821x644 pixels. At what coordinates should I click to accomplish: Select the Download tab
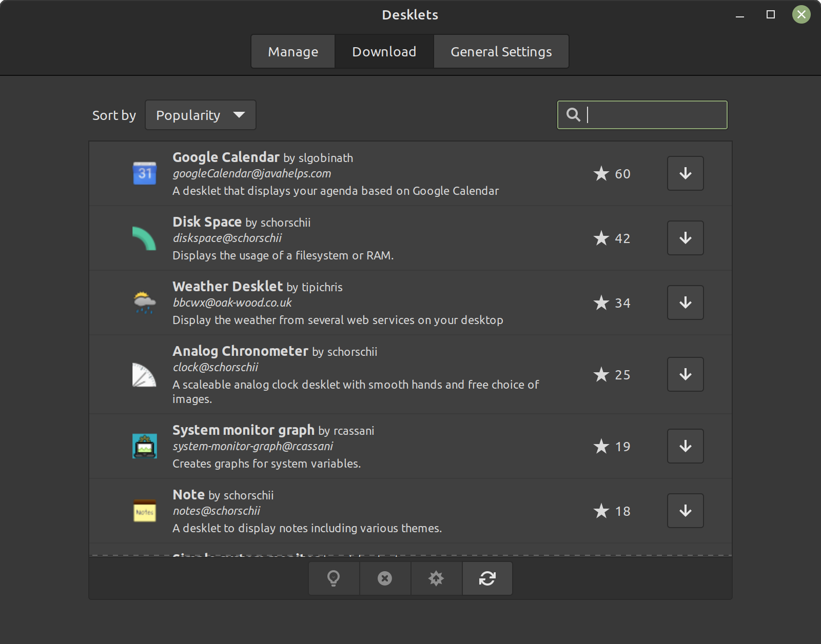coord(383,51)
